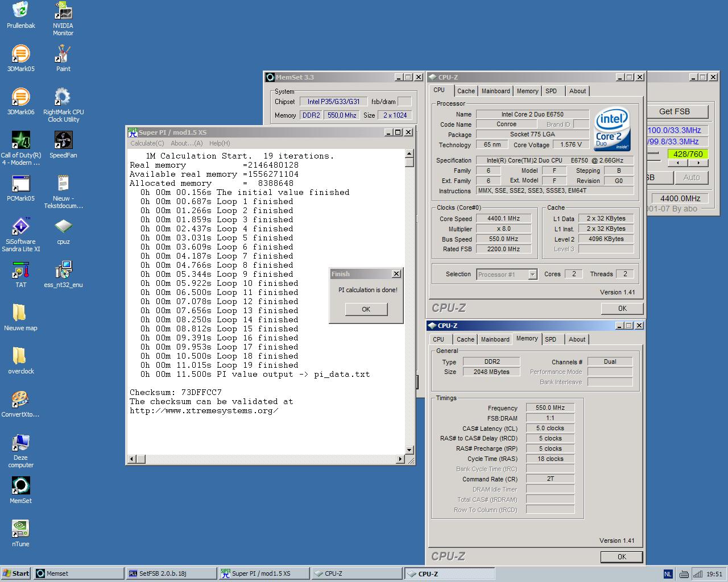Launch the ConvertXto desktop shortcut

point(20,404)
